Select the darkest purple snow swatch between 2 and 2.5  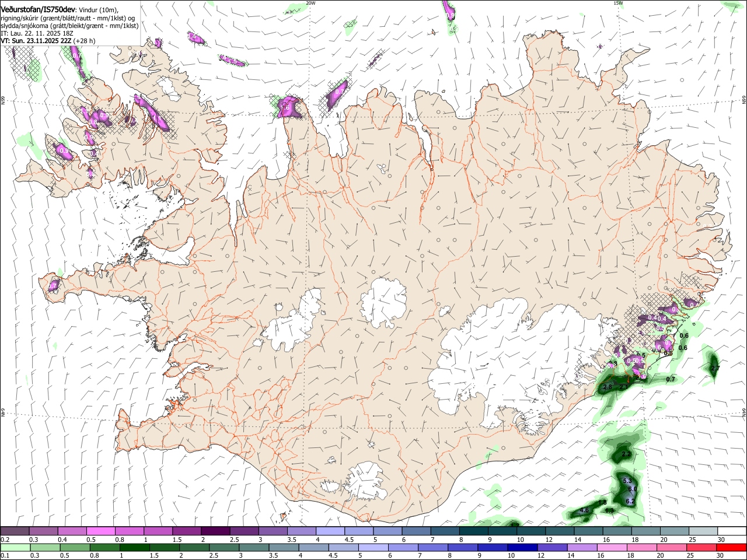tap(215, 531)
